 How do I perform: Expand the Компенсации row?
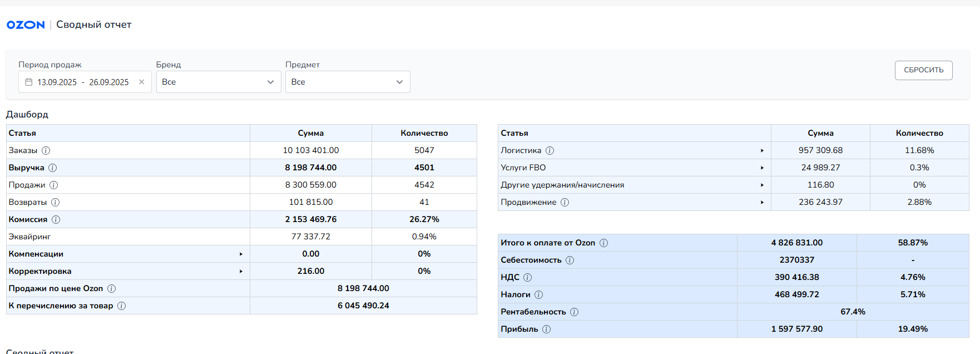point(241,254)
